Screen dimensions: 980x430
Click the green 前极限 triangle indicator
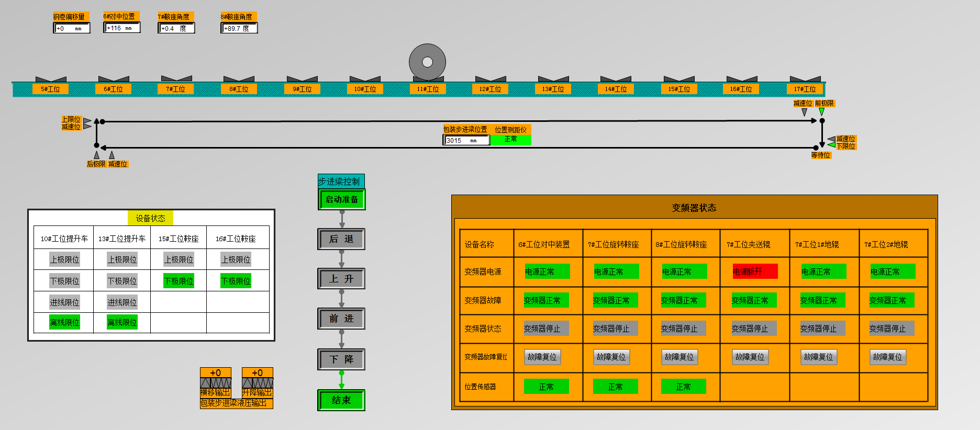click(821, 112)
